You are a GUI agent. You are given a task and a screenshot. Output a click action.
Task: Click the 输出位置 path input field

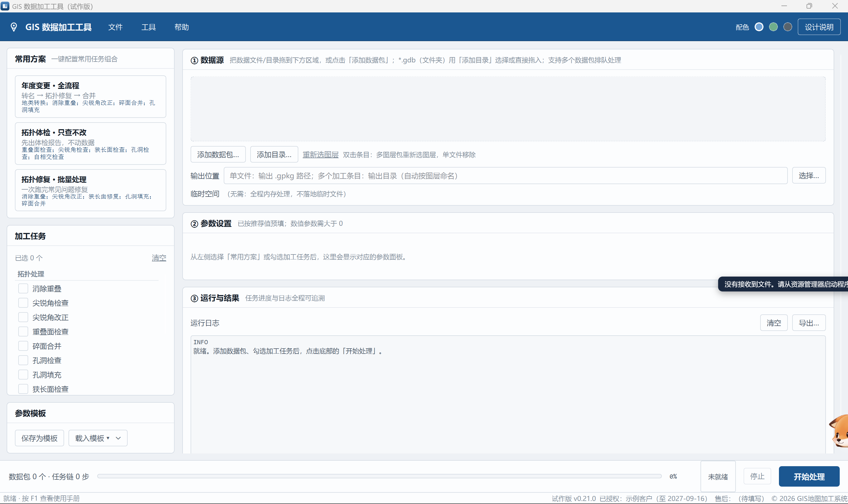point(505,176)
